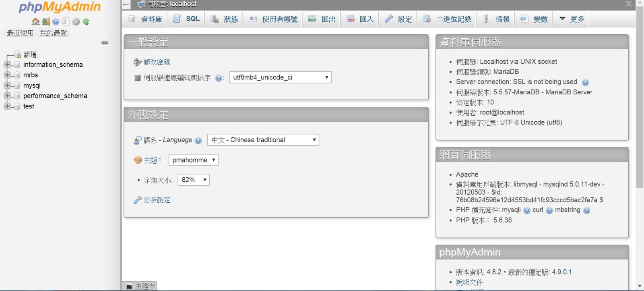Click help icon next to Language label
644x291 pixels.
point(198,141)
